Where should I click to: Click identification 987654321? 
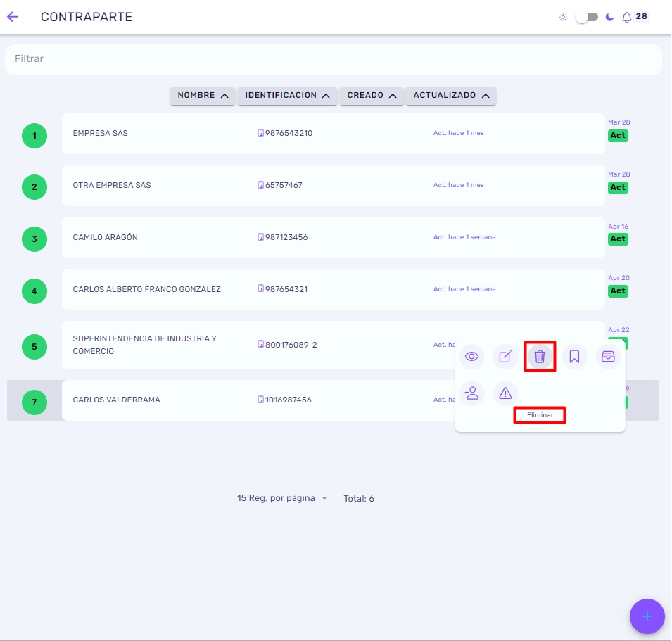click(286, 289)
